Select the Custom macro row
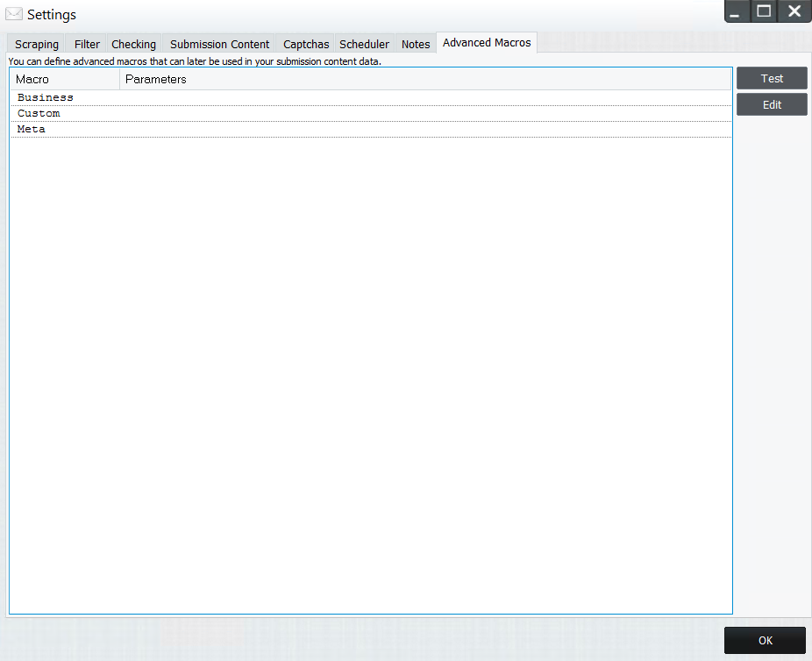Viewport: 812px width, 661px height. point(371,113)
